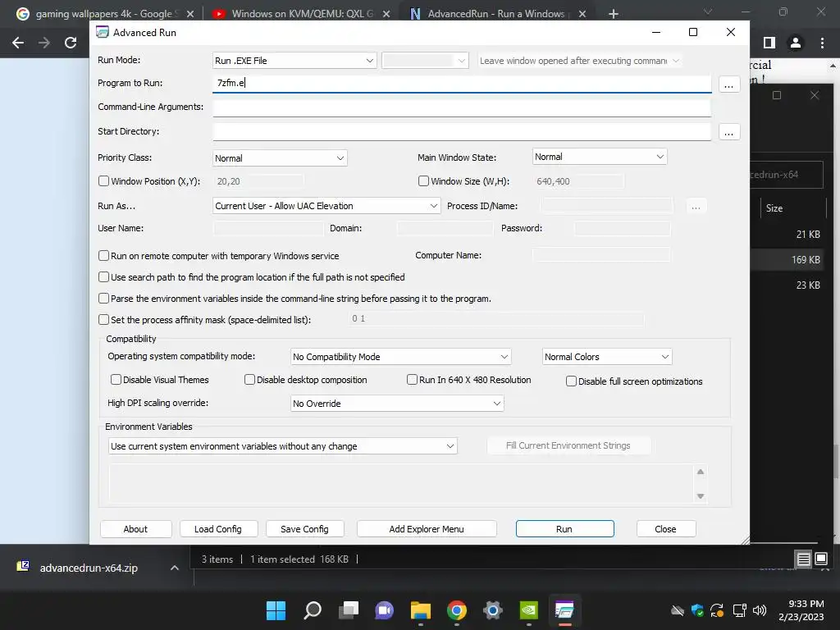
Task: Click Chrome back arrow button
Action: tap(18, 43)
